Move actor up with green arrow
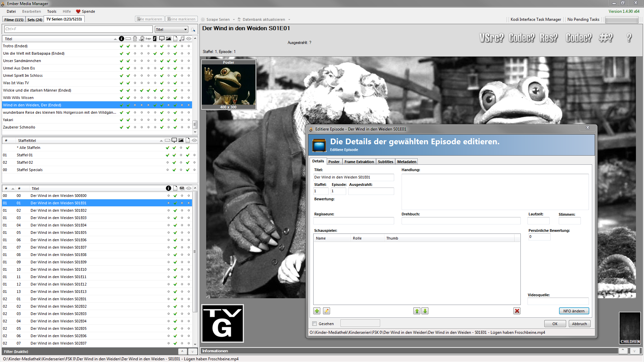 tap(417, 311)
